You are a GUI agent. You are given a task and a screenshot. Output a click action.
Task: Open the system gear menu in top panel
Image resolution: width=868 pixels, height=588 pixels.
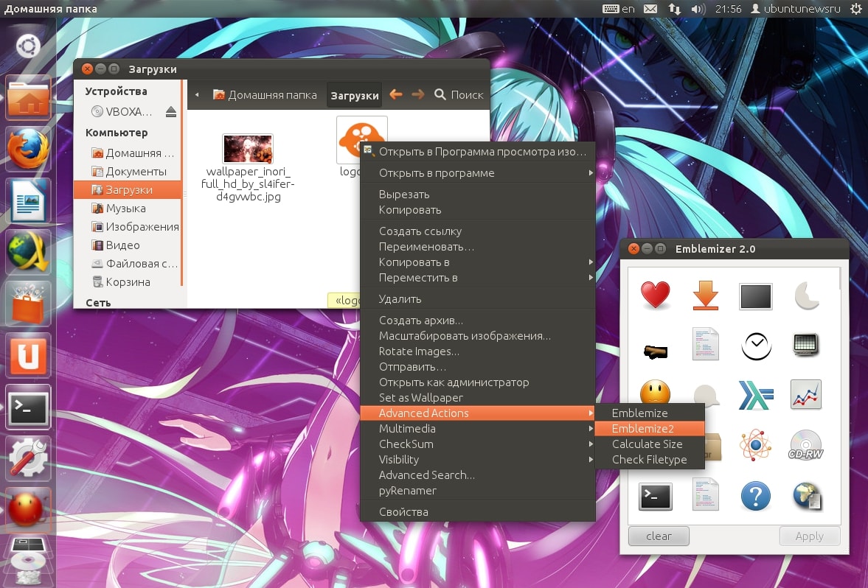point(855,9)
